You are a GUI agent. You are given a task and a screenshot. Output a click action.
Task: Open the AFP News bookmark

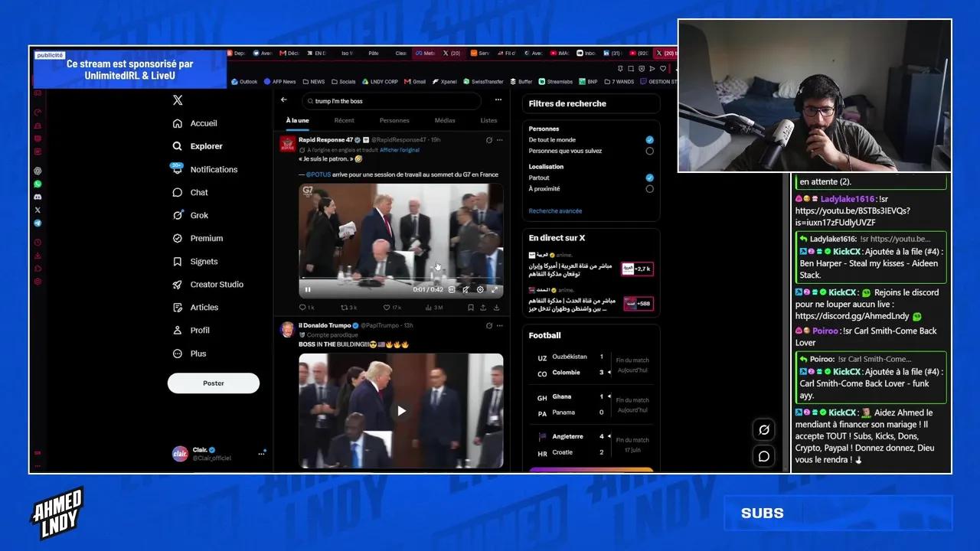pos(279,81)
